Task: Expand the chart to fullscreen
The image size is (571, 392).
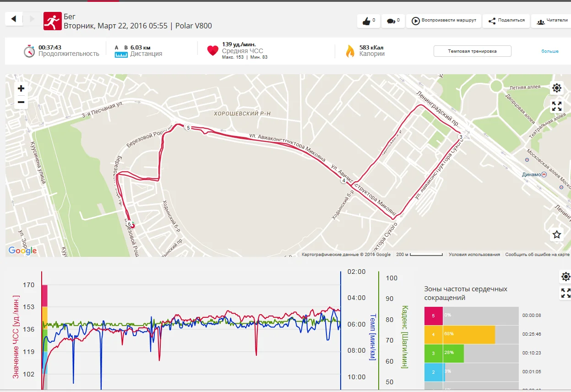Action: click(566, 293)
